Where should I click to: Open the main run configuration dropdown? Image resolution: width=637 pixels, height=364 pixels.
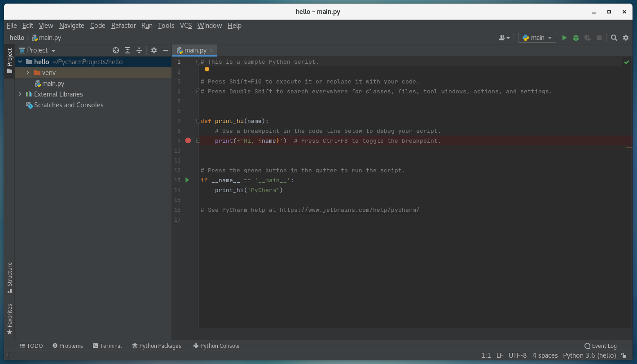tap(537, 38)
